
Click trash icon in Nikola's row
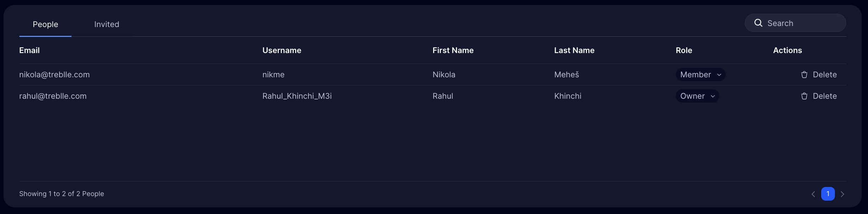pos(804,75)
